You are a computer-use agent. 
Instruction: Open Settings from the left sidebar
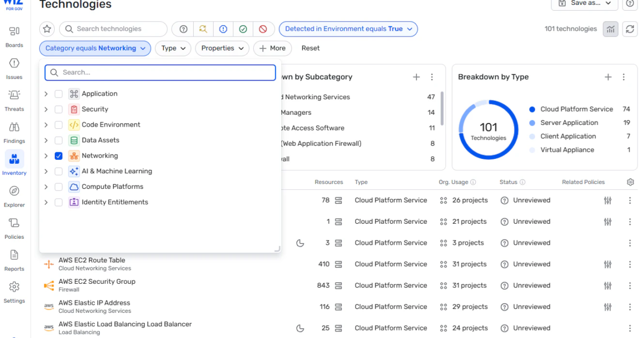14,292
